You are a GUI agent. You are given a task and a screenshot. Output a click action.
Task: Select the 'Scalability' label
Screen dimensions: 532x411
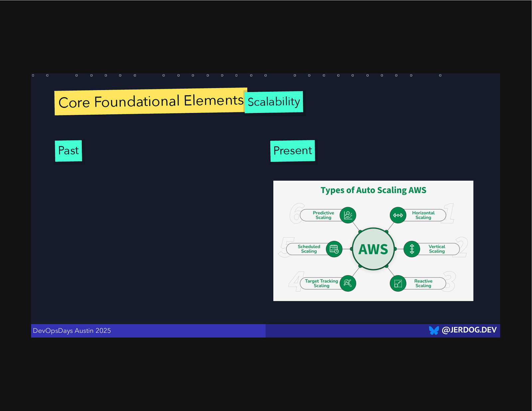274,102
